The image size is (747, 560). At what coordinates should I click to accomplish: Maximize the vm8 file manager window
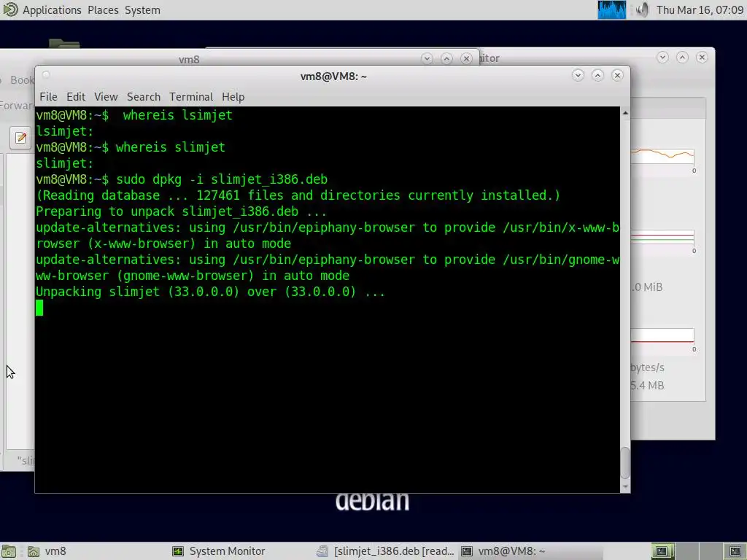[446, 58]
